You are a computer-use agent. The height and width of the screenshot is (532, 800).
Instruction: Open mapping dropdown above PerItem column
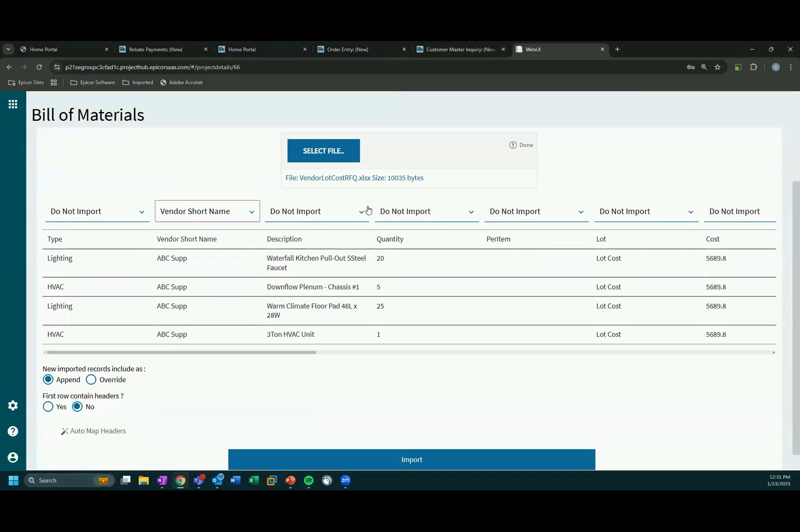(x=537, y=211)
